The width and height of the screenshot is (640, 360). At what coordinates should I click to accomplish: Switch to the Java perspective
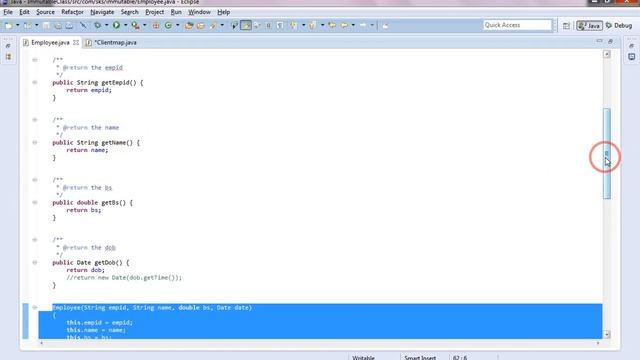click(589, 26)
